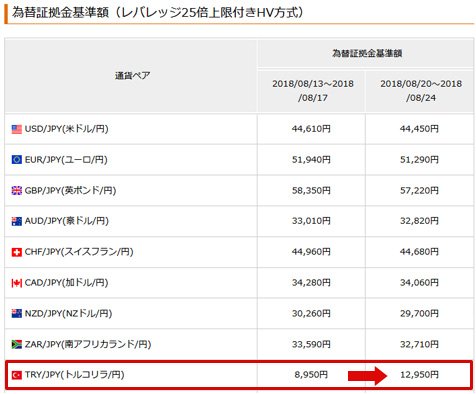The width and height of the screenshot is (476, 394).
Task: Click the EU flag icon beside EUR/JPY
Action: tap(17, 160)
